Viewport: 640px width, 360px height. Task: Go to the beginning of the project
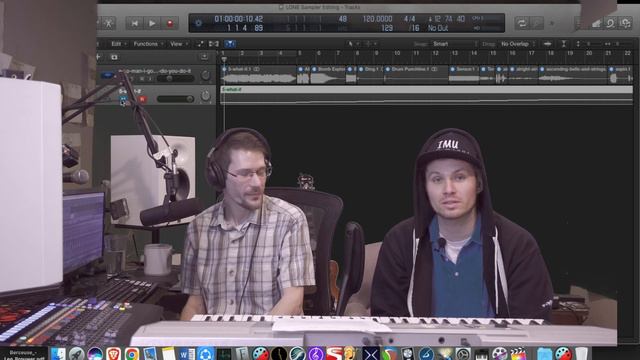(134, 24)
